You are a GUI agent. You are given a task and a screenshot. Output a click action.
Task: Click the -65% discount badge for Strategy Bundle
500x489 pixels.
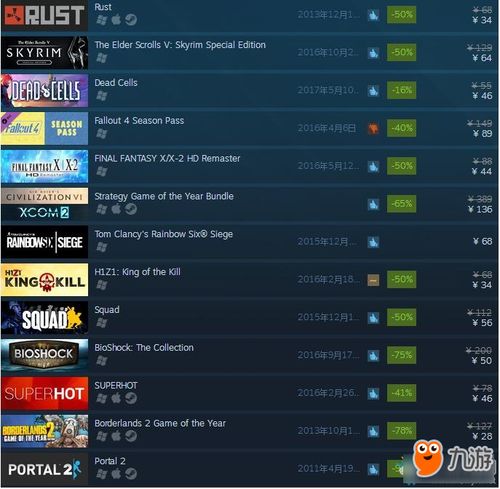click(401, 203)
